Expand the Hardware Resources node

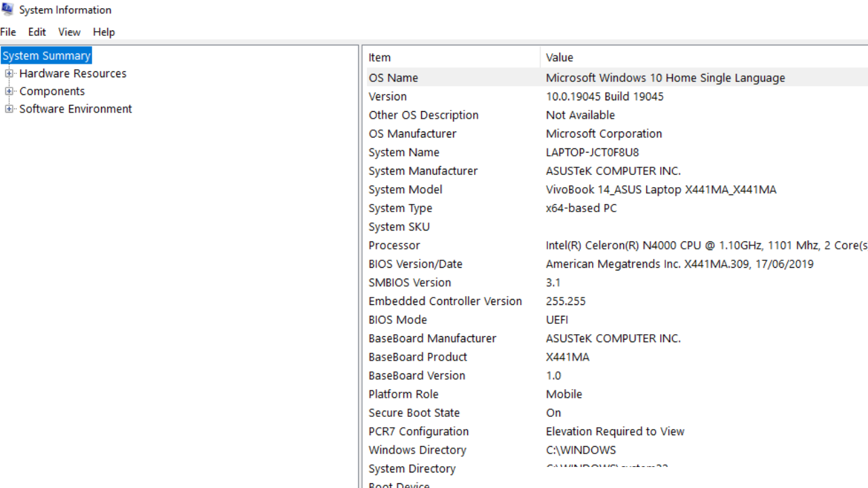click(x=9, y=73)
